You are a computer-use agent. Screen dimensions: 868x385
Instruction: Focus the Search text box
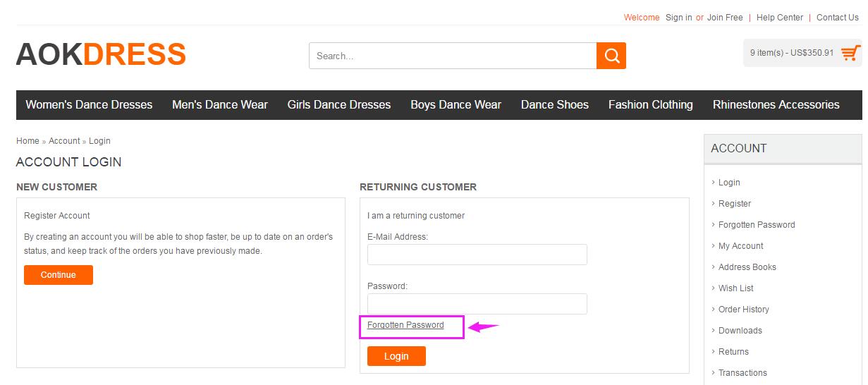tap(453, 56)
